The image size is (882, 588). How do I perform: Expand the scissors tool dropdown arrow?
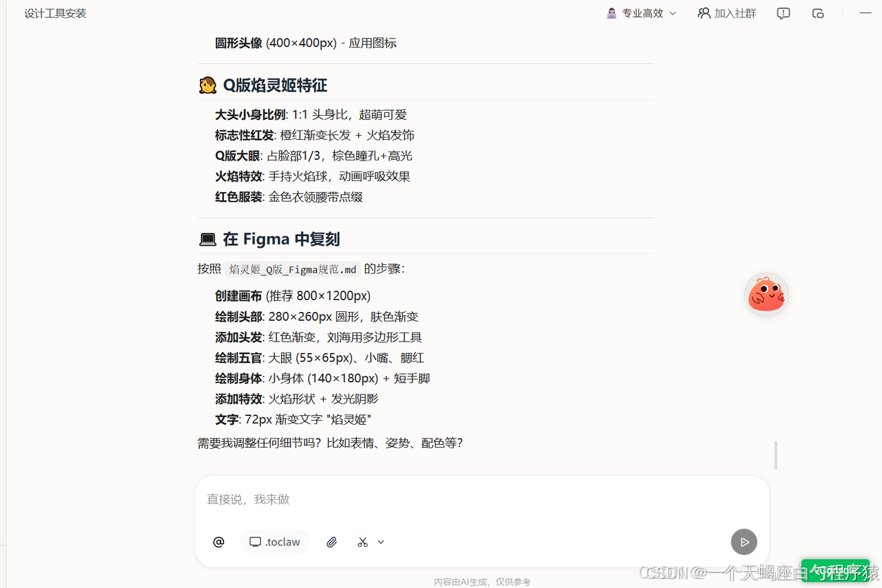(x=380, y=542)
